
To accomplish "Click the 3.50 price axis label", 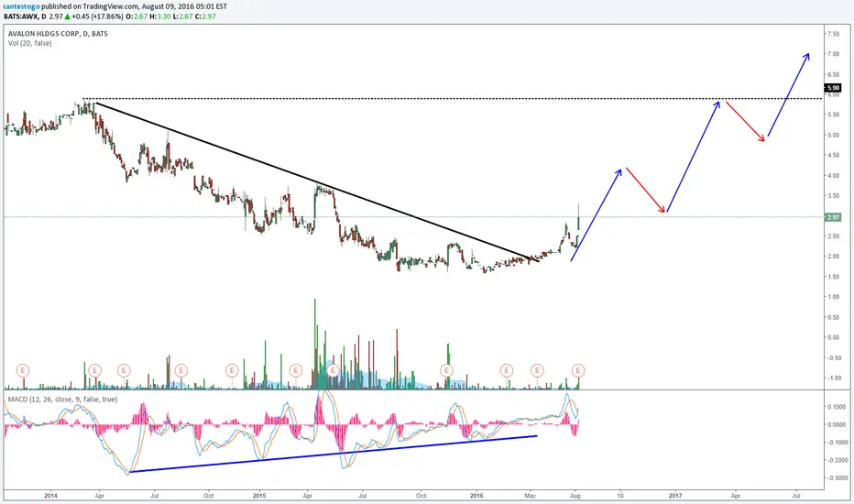I will (833, 195).
